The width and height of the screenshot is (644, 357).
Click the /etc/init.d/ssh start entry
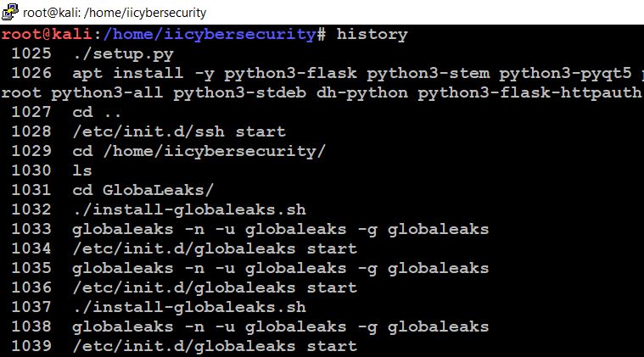[179, 131]
